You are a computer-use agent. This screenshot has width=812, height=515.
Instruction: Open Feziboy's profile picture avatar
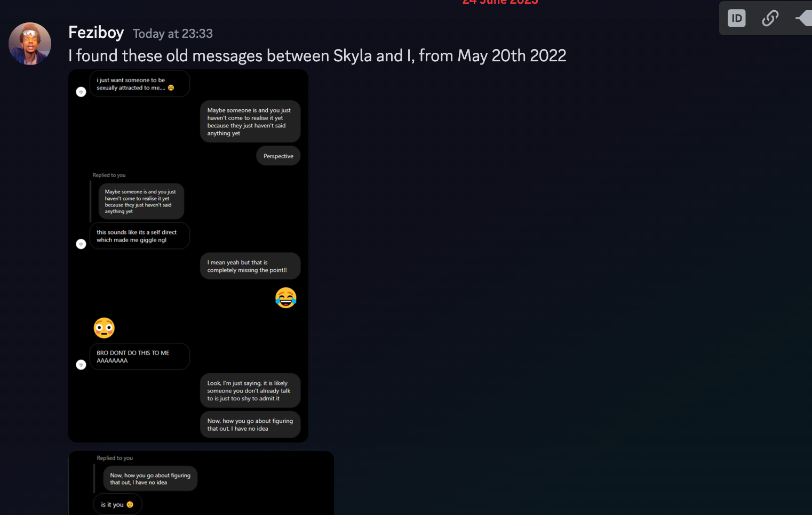tap(30, 44)
